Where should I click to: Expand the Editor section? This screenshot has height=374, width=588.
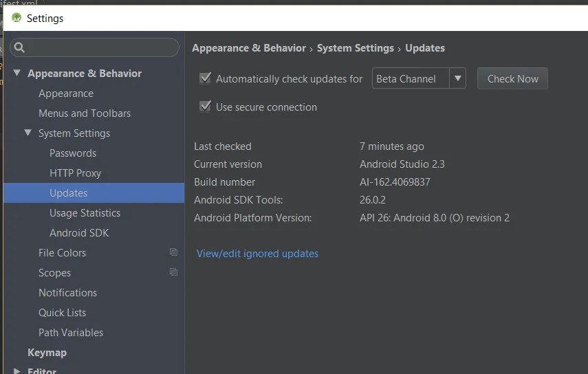pyautogui.click(x=17, y=371)
